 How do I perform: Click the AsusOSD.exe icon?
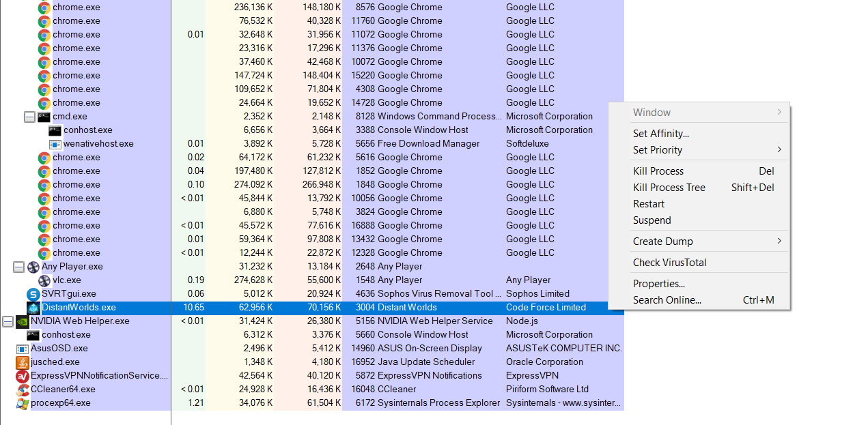(x=22, y=349)
